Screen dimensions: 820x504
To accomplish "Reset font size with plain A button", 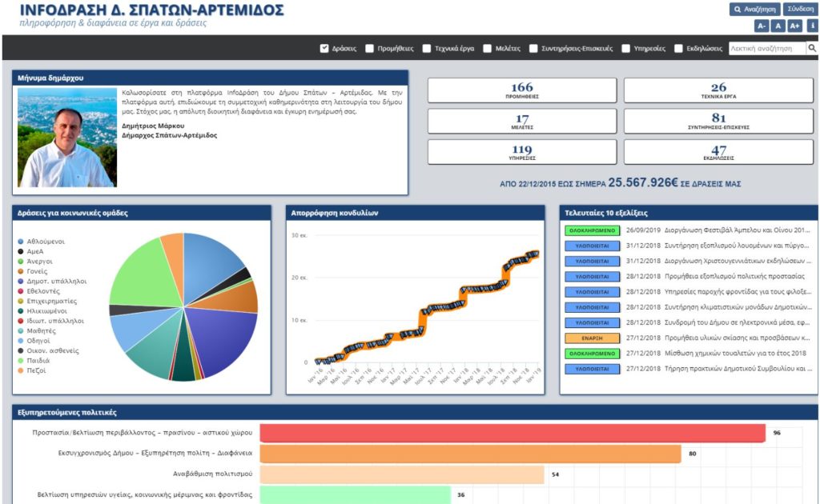I will [x=778, y=26].
